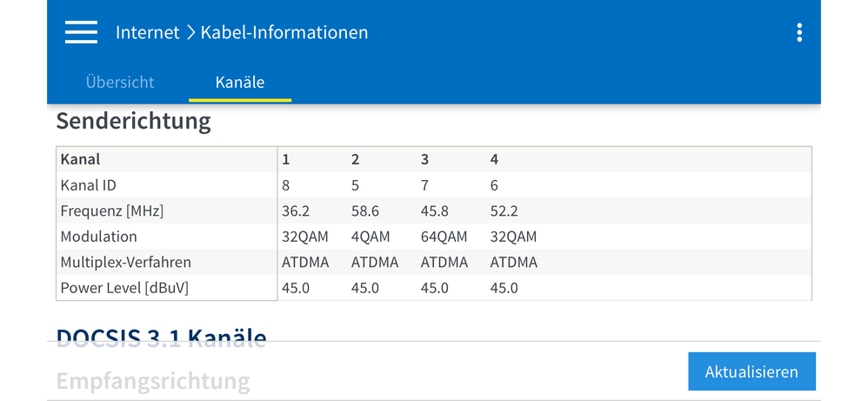Click Kanal ID value 8
This screenshot has width=868, height=401.
[x=286, y=185]
